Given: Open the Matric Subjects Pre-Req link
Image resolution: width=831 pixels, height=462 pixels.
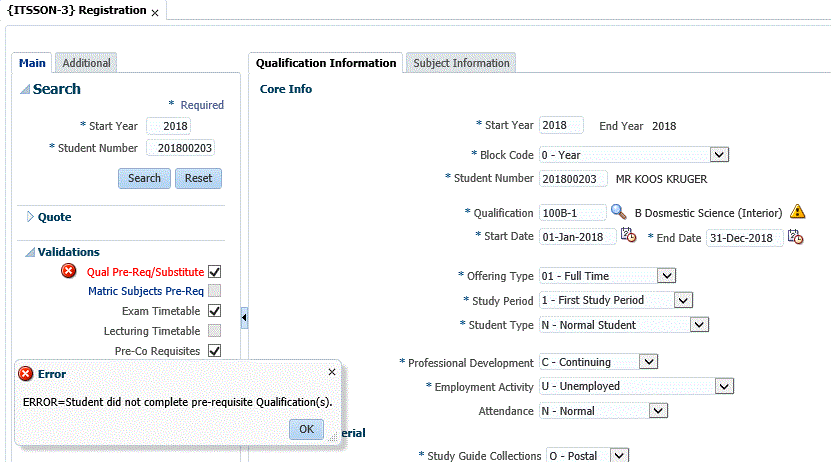Looking at the screenshot, I should 146,291.
